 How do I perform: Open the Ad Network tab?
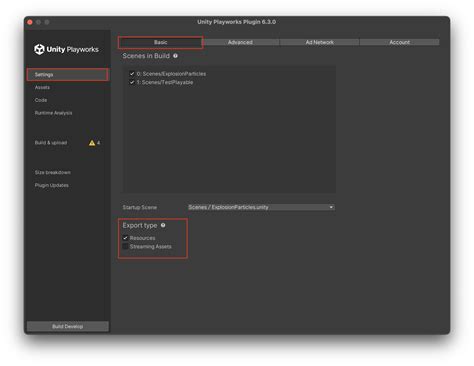tap(320, 42)
